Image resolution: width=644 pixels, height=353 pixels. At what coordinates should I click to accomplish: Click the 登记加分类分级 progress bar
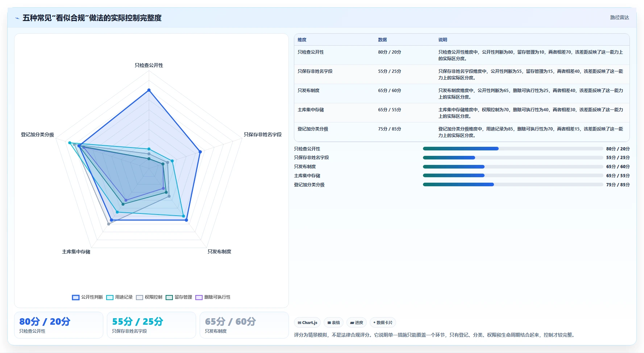point(513,184)
